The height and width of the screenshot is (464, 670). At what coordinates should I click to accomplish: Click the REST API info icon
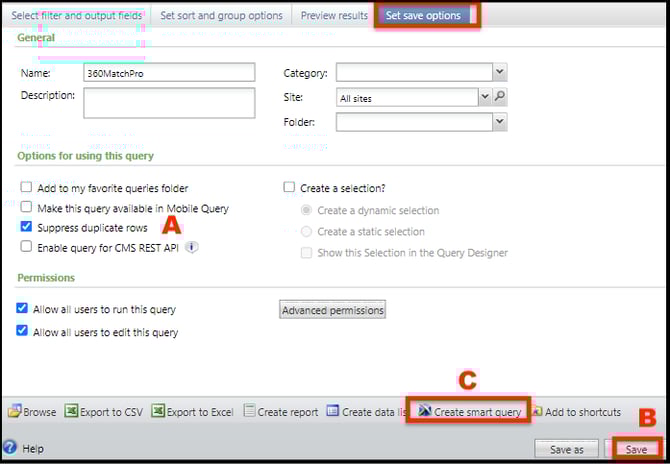[191, 247]
